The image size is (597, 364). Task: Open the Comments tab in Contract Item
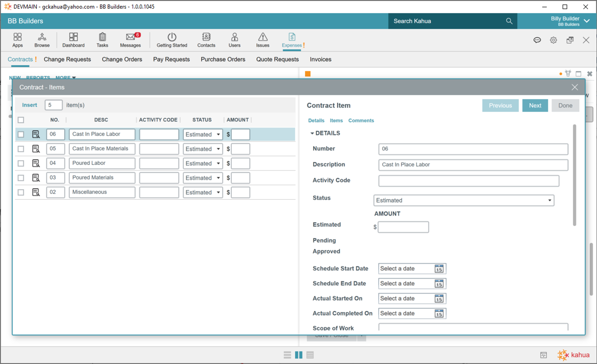click(x=361, y=120)
